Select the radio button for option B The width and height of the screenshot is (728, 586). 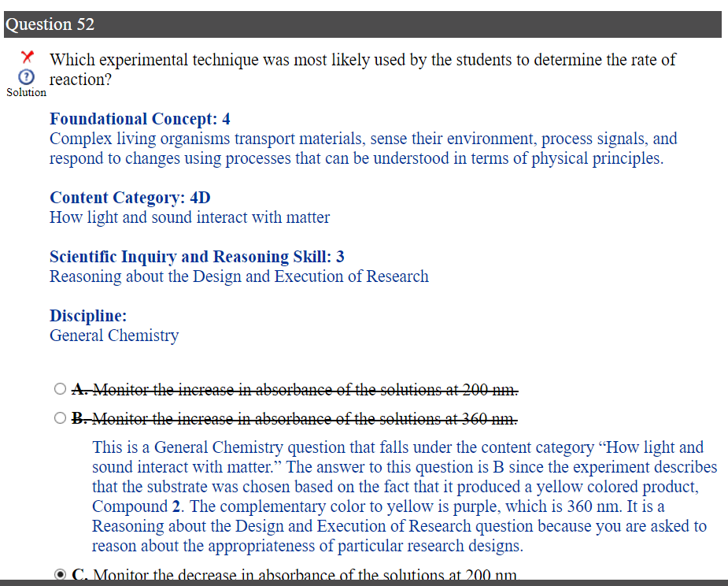click(61, 417)
